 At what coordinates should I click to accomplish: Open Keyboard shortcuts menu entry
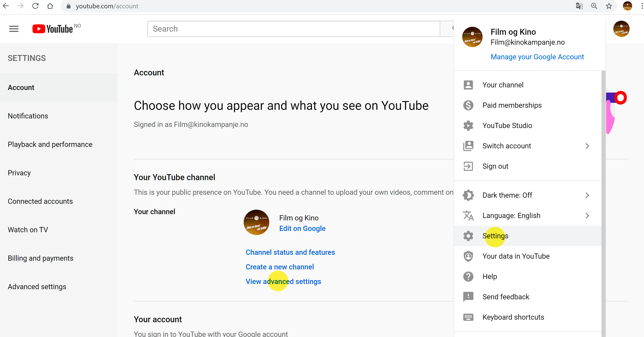pos(528,317)
